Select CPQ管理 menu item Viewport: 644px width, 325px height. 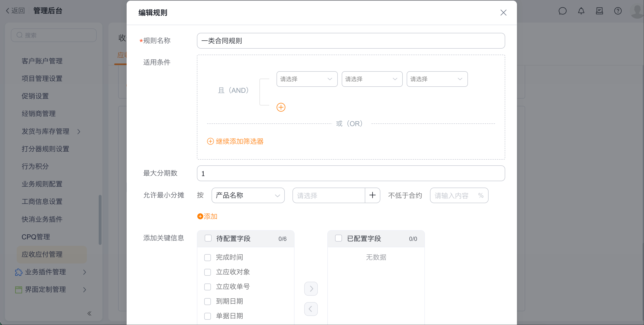36,237
